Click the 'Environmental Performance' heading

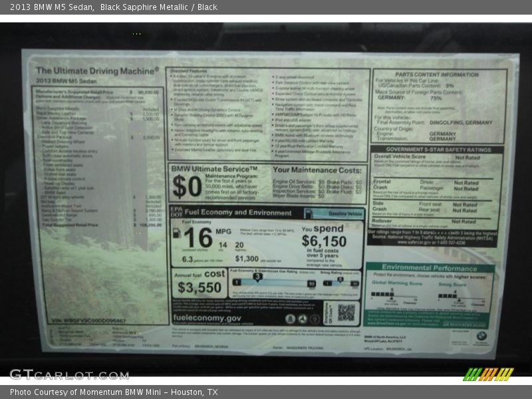[430, 268]
